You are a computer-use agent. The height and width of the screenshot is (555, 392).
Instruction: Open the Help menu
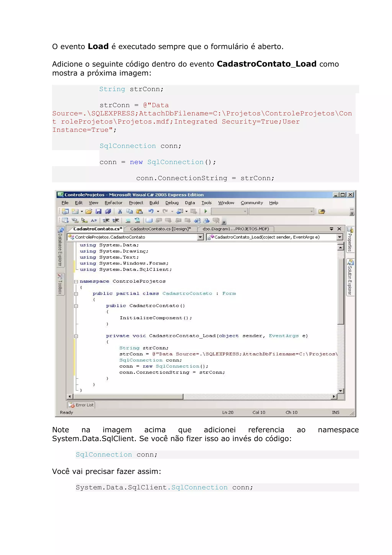[x=274, y=203]
